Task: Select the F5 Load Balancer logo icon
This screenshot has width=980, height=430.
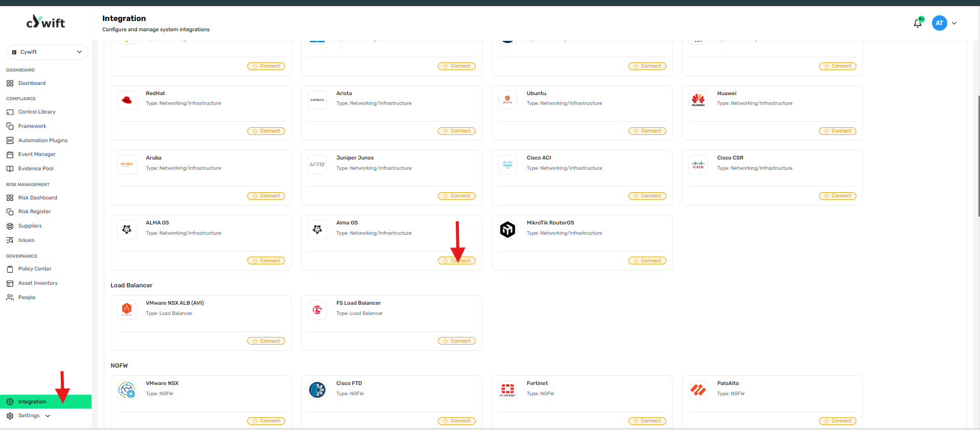Action: point(317,310)
